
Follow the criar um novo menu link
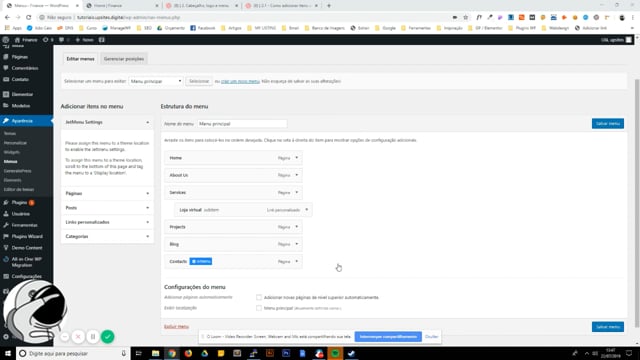coord(240,81)
